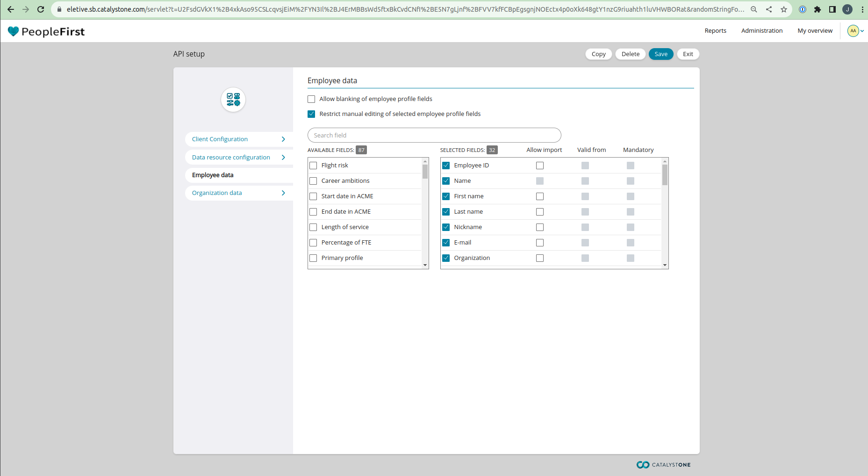The height and width of the screenshot is (476, 868).
Task: Check End date in ACME field
Action: (313, 212)
